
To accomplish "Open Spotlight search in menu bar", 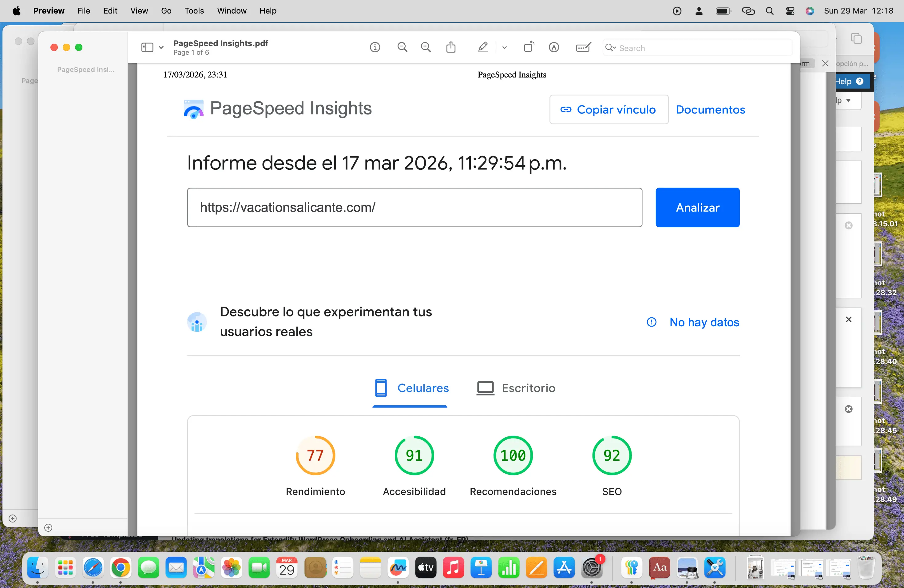I will (x=770, y=11).
